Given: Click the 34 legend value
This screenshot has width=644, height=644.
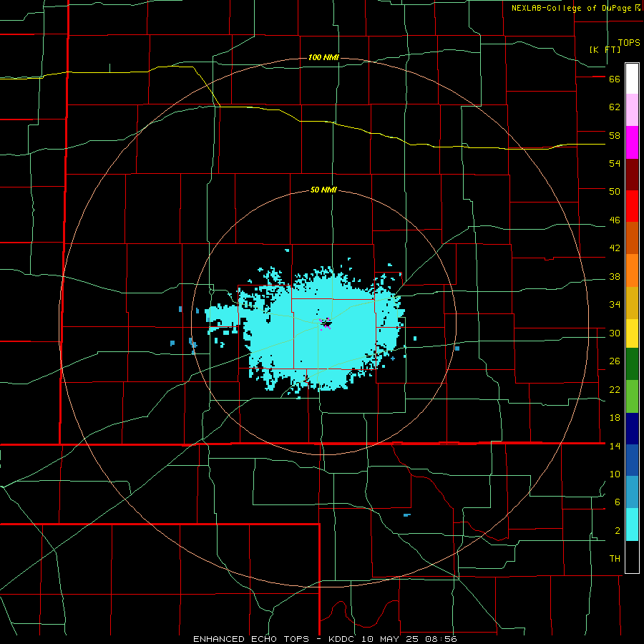Looking at the screenshot, I should click(x=615, y=305).
